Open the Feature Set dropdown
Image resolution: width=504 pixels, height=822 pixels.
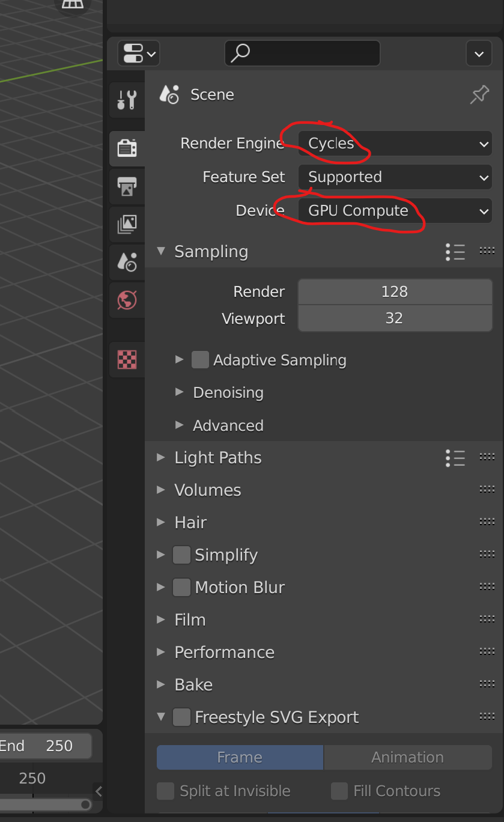coord(395,177)
